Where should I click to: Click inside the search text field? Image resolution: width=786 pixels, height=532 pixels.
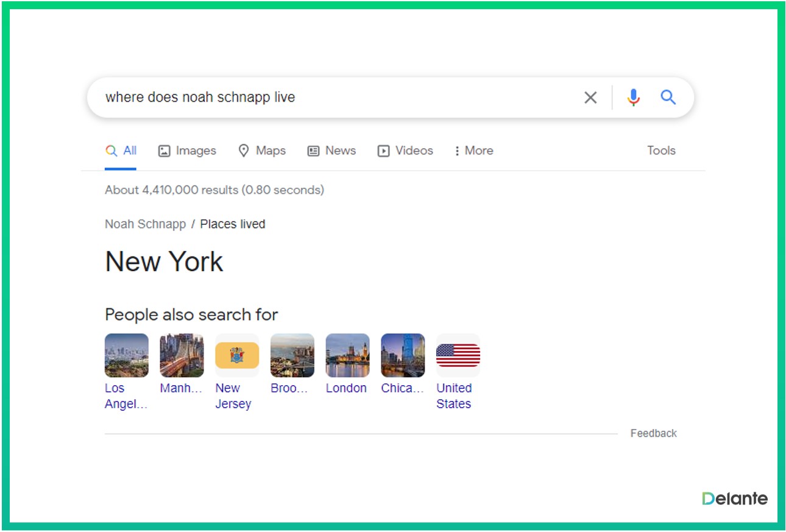click(335, 98)
